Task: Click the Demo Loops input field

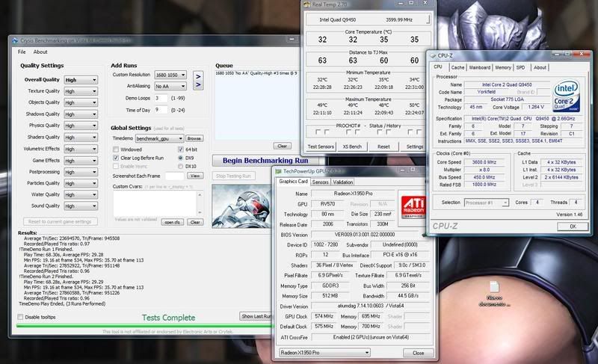Action: point(161,98)
